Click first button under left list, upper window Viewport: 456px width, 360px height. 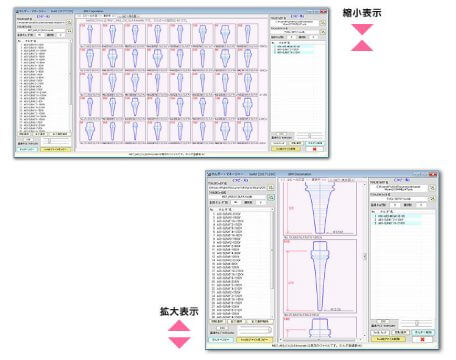[x=24, y=134]
